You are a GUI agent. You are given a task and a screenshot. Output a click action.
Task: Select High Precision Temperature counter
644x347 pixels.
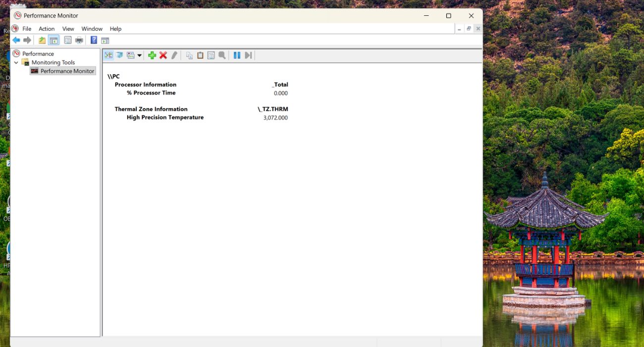pos(165,117)
